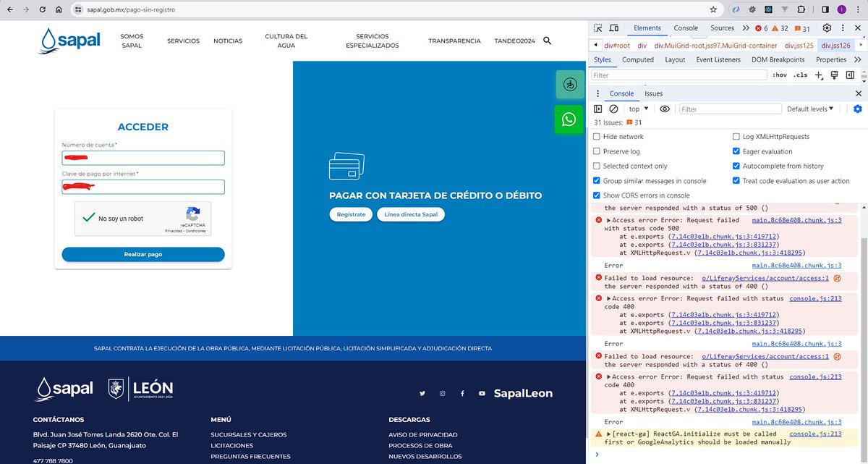Open the React Developer Tools extension icon

pos(768,10)
